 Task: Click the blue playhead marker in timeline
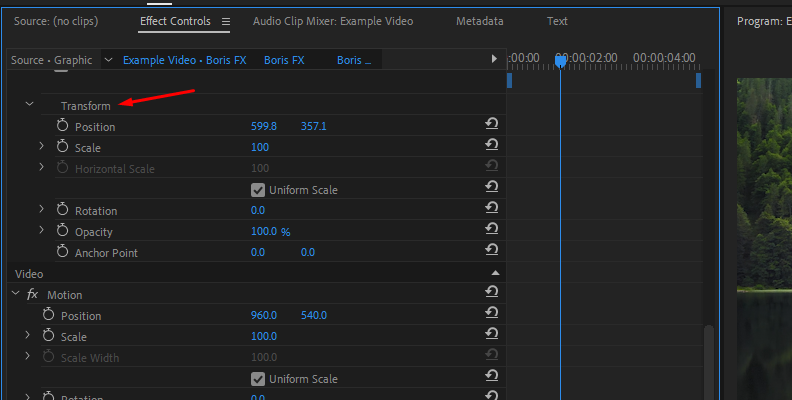click(560, 62)
